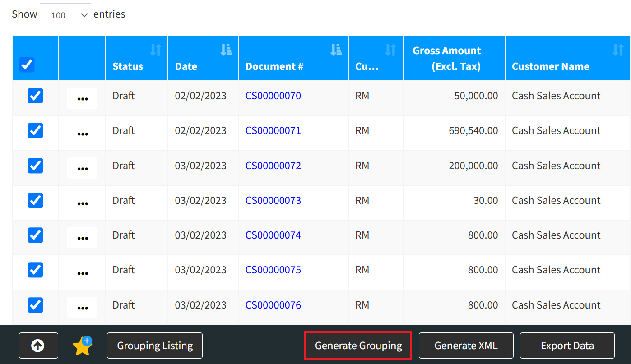Sort the table by Status column
The height and width of the screenshot is (364, 631).
click(x=156, y=50)
